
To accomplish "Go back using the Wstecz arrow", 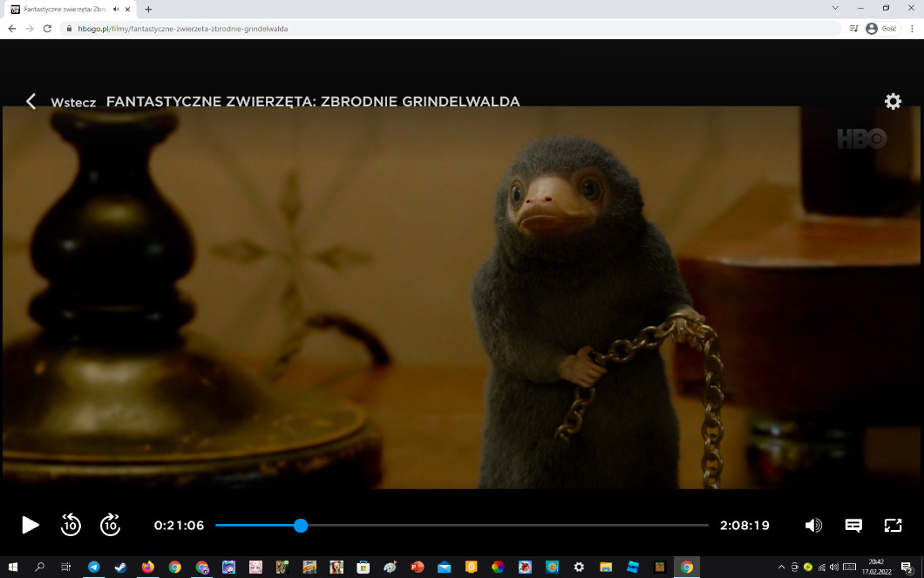I will 31,101.
